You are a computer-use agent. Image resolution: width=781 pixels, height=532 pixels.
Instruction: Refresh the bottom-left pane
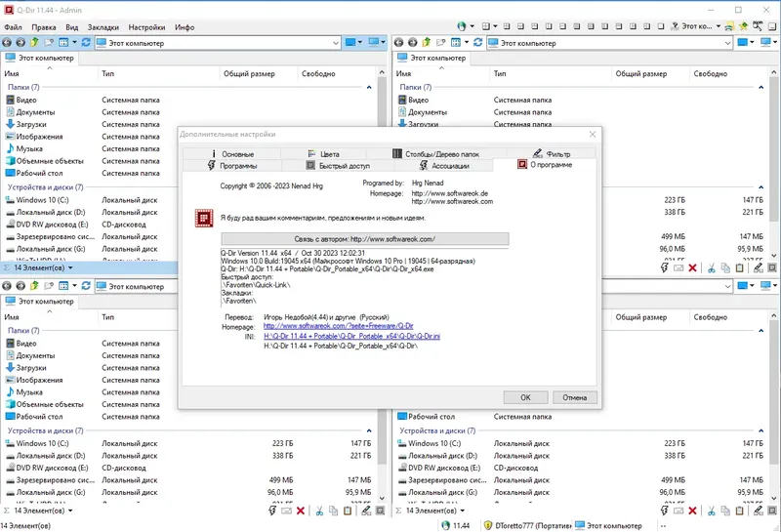(x=86, y=286)
